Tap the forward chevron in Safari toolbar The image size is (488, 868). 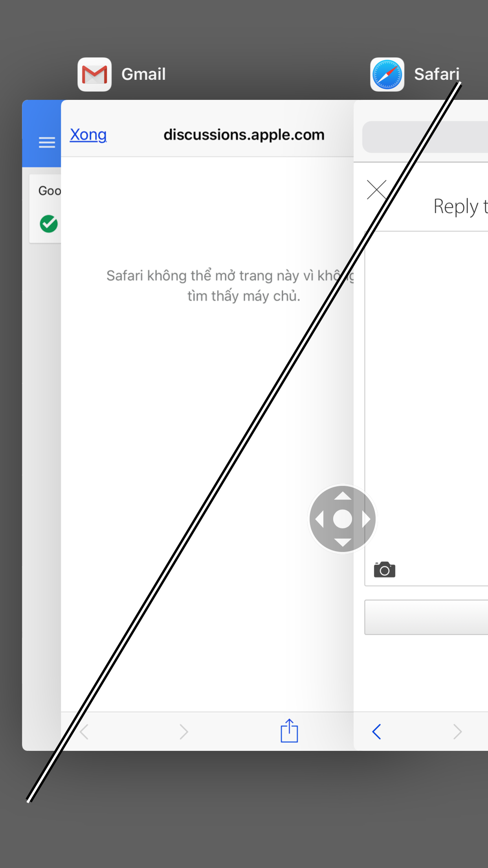457,732
